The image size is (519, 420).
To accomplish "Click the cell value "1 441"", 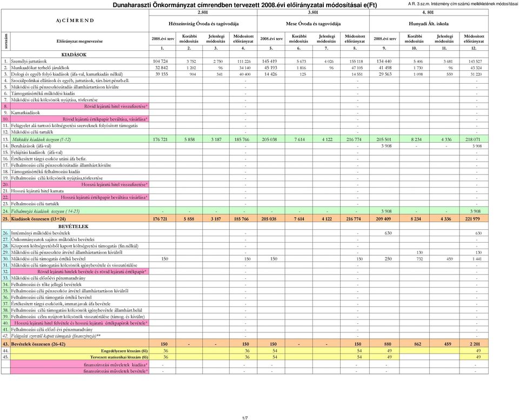I will [477, 259].
